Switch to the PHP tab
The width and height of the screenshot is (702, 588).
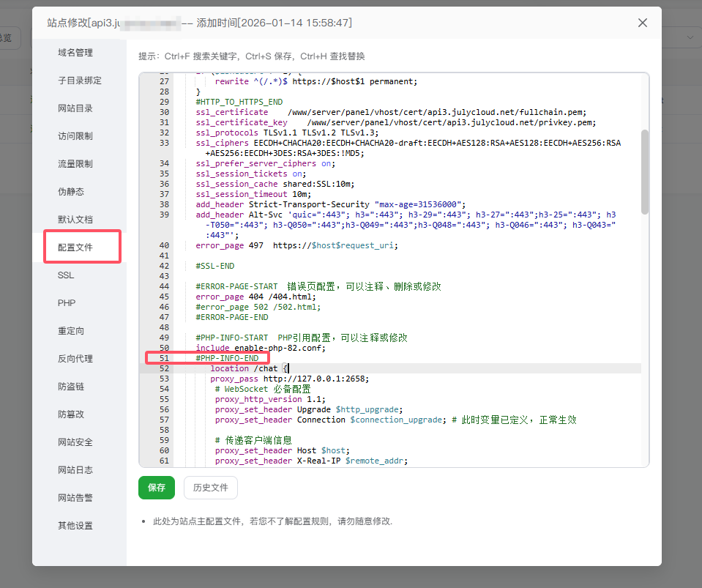coord(67,303)
